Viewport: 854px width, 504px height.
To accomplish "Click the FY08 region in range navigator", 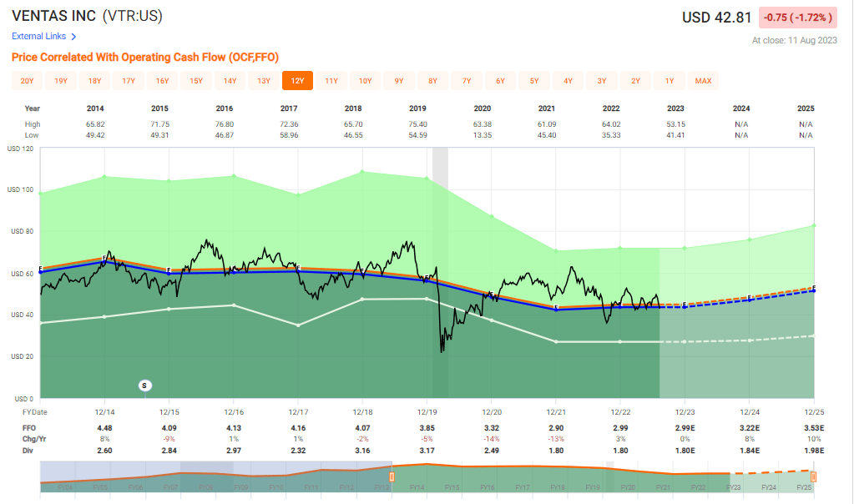I will tap(206, 487).
